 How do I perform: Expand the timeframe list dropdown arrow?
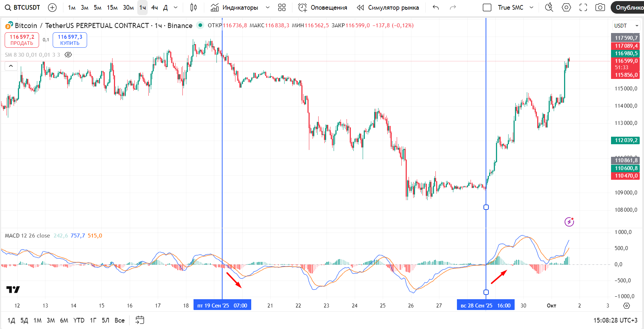176,8
